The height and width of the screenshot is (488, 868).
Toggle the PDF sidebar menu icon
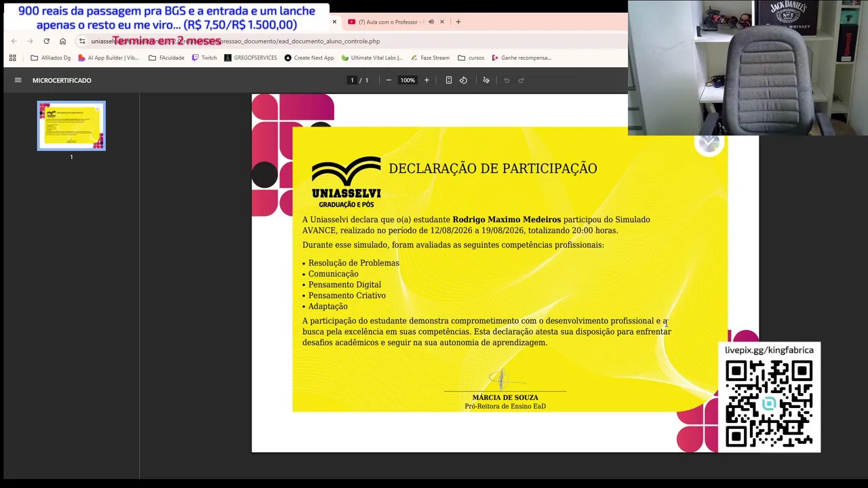pyautogui.click(x=18, y=80)
